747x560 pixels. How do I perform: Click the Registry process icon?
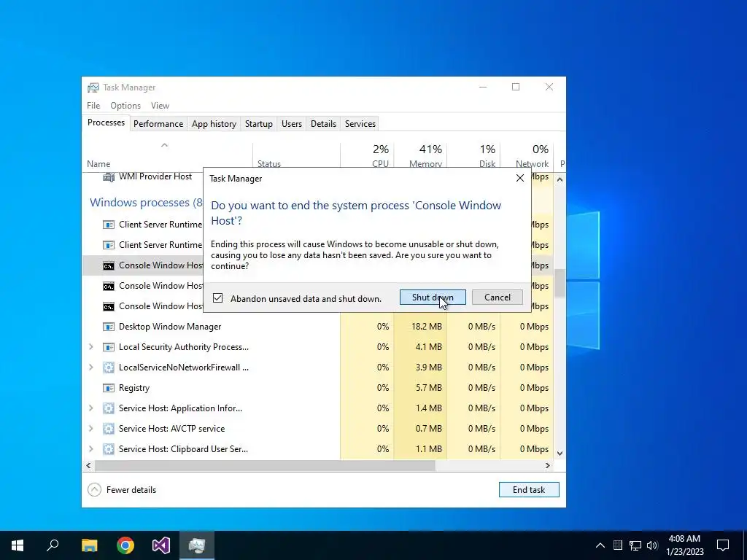click(109, 388)
